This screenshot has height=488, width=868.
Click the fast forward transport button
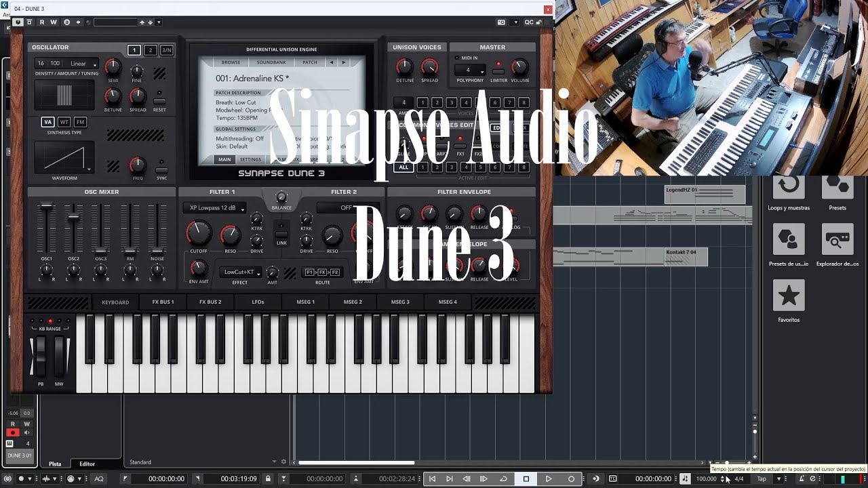(484, 479)
